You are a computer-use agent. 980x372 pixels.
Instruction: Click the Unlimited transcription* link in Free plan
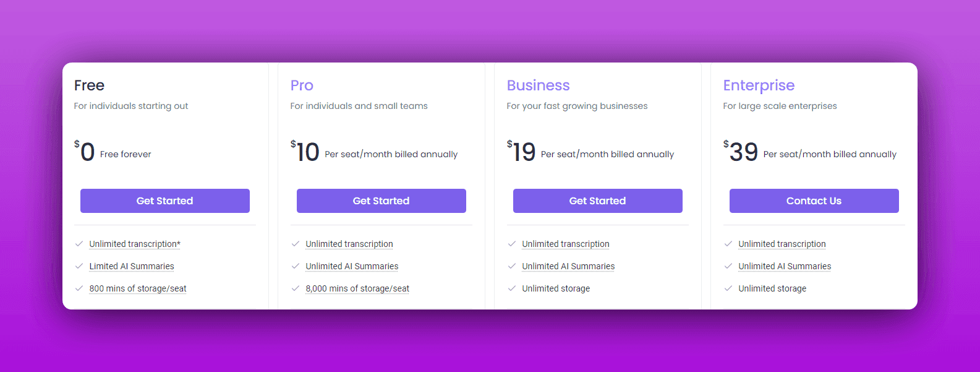tap(135, 244)
